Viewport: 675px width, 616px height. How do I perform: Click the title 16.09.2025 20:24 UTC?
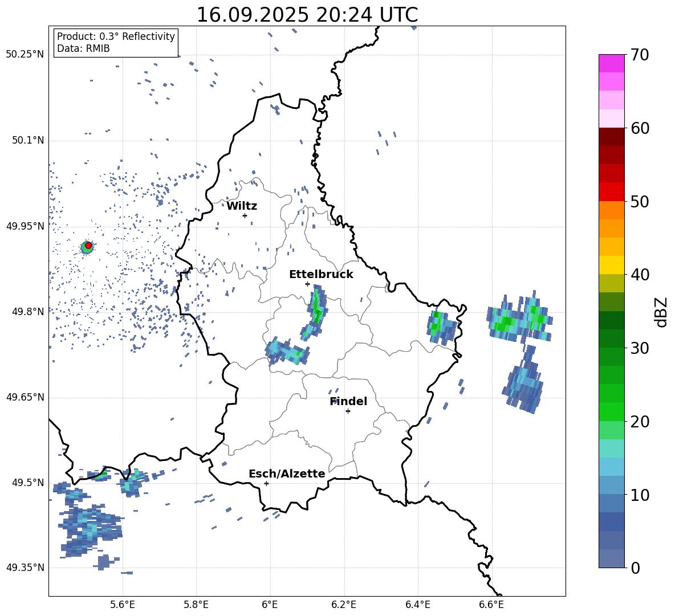(x=307, y=15)
